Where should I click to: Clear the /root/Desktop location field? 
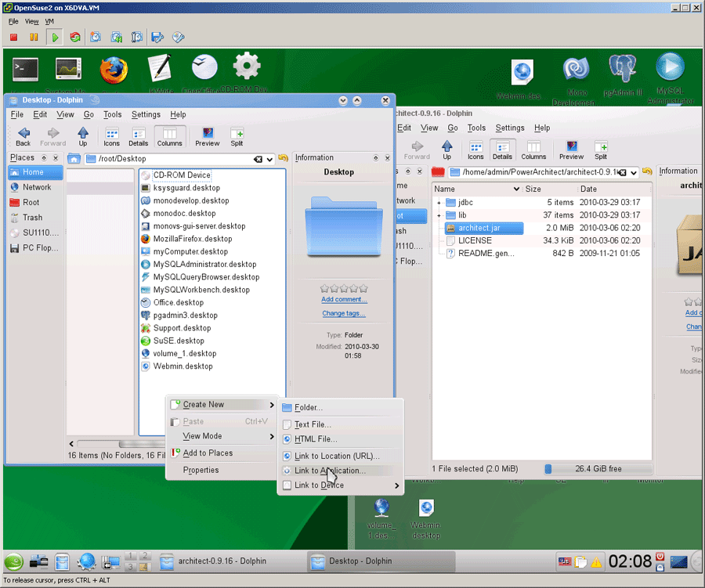tap(258, 159)
